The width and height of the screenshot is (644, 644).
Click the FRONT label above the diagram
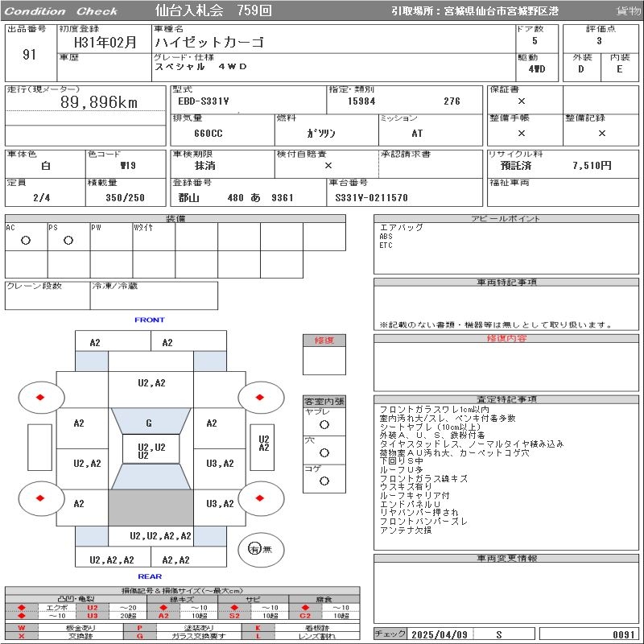tap(150, 320)
